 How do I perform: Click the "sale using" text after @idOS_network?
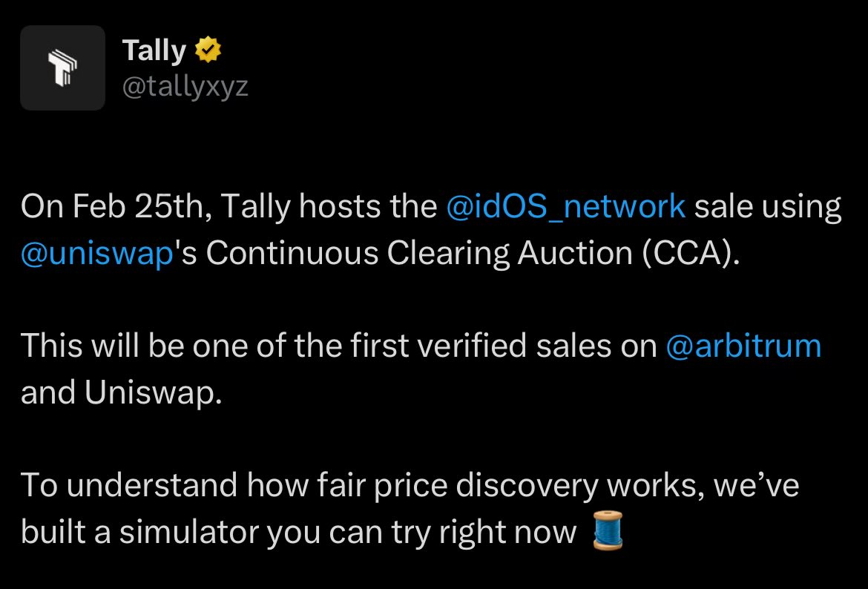click(768, 207)
